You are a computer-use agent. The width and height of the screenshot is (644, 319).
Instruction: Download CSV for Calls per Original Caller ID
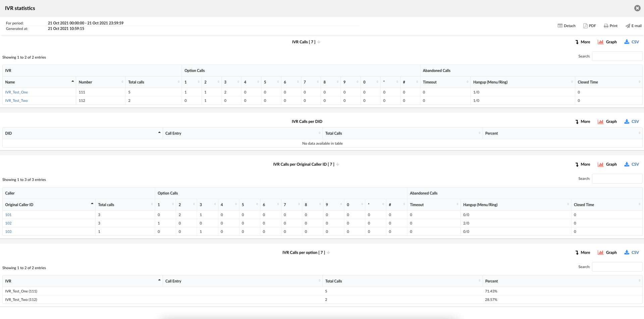pos(632,164)
